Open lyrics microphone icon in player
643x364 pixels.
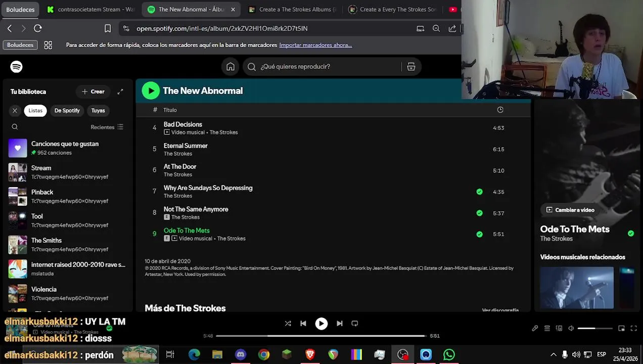[x=535, y=329]
